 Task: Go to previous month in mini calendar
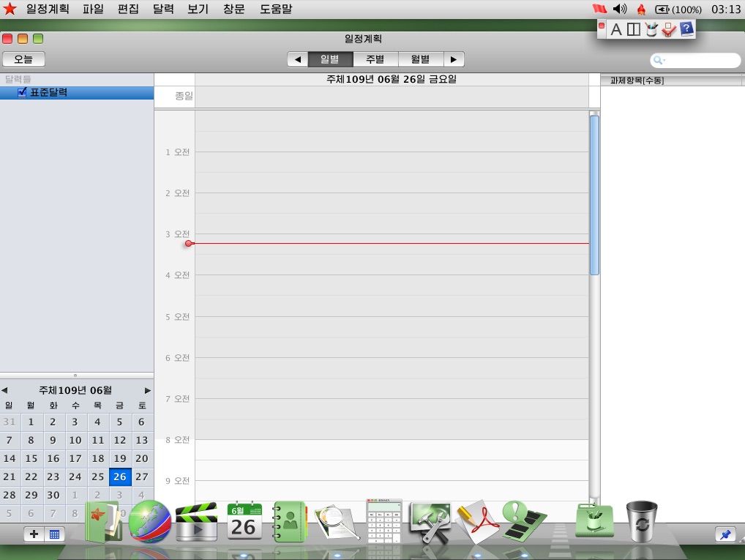pyautogui.click(x=4, y=390)
